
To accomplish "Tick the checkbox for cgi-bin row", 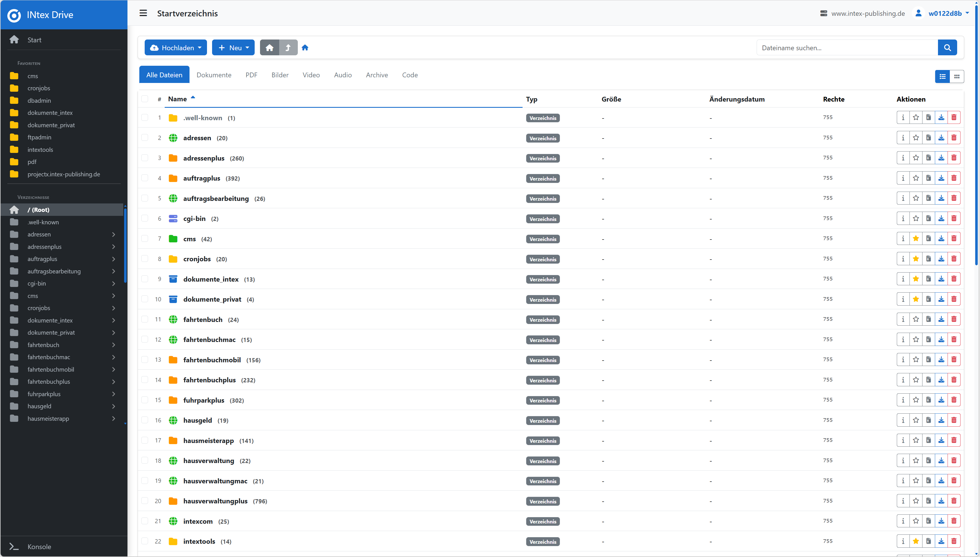I will [144, 218].
